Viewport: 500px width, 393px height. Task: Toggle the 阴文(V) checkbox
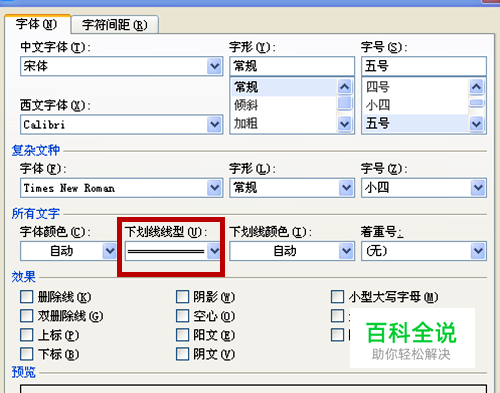pos(183,354)
